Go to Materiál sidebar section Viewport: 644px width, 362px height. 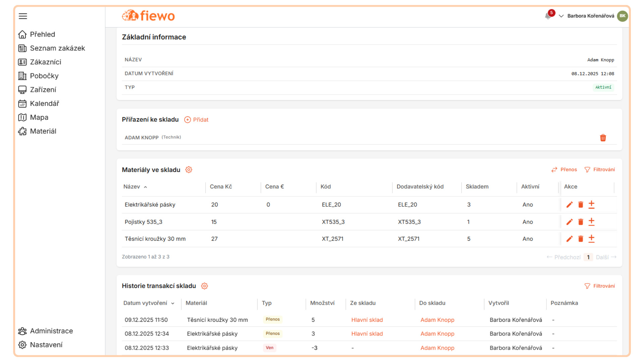(43, 131)
